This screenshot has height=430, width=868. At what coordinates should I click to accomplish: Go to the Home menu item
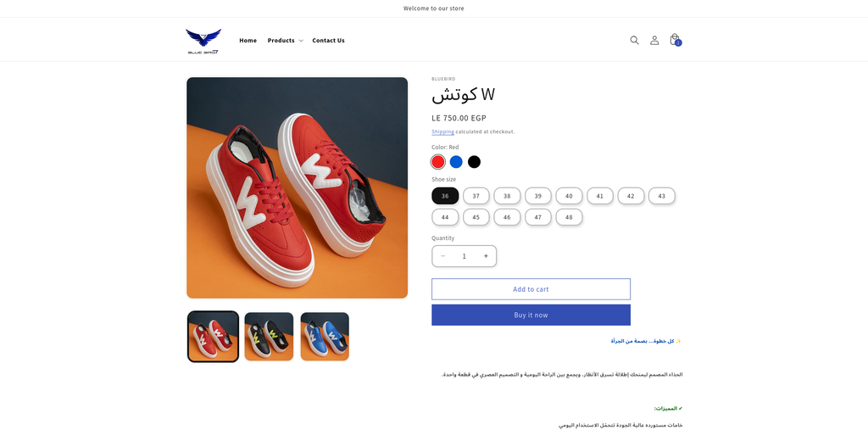click(248, 40)
